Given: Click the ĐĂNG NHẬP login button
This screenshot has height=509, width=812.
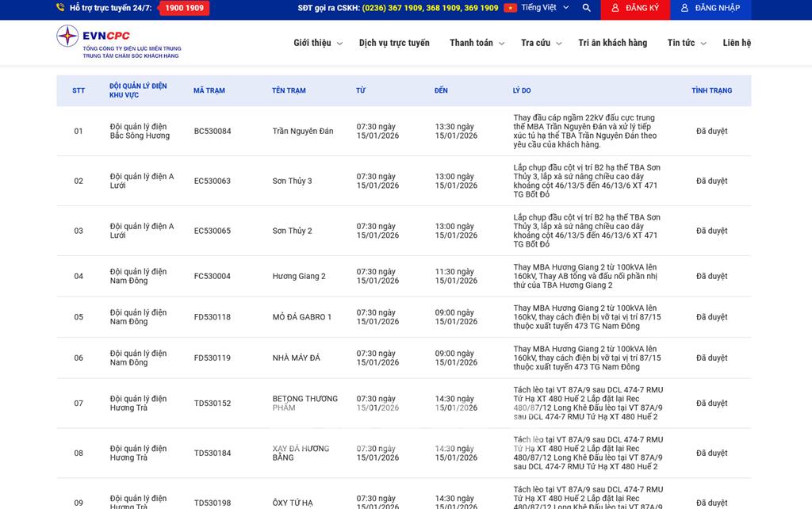Looking at the screenshot, I should click(x=710, y=8).
